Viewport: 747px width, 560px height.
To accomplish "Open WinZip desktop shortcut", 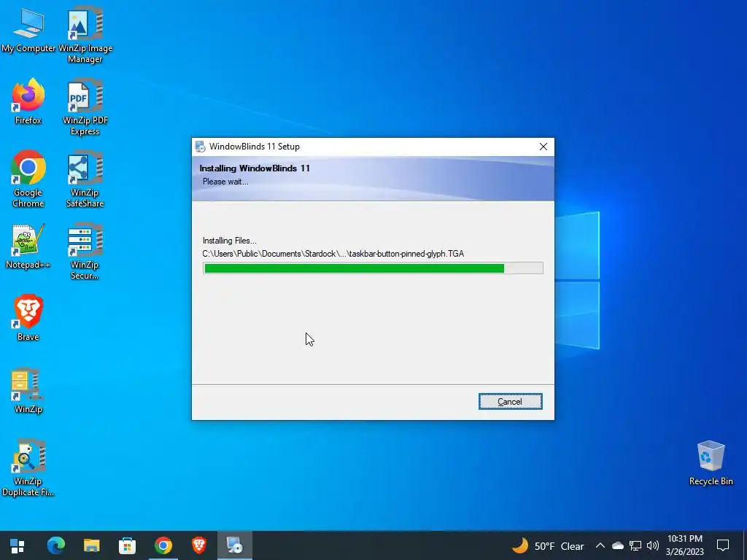I will tap(28, 390).
